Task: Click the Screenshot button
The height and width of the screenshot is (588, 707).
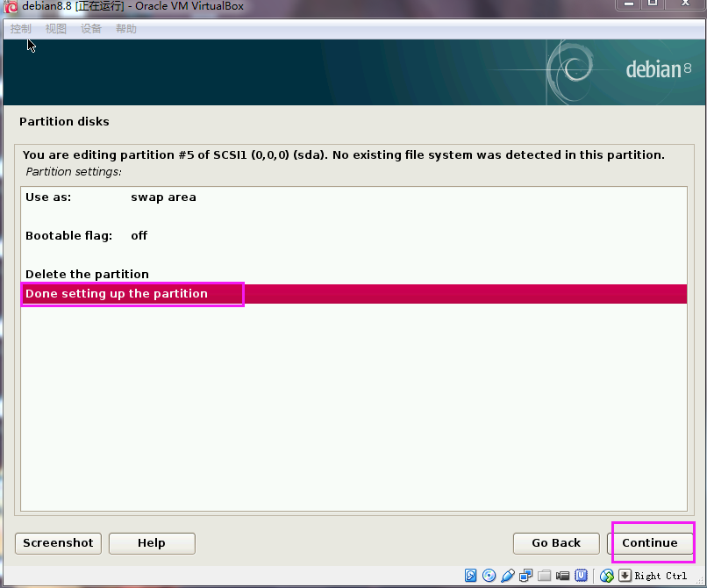Action: click(x=58, y=543)
